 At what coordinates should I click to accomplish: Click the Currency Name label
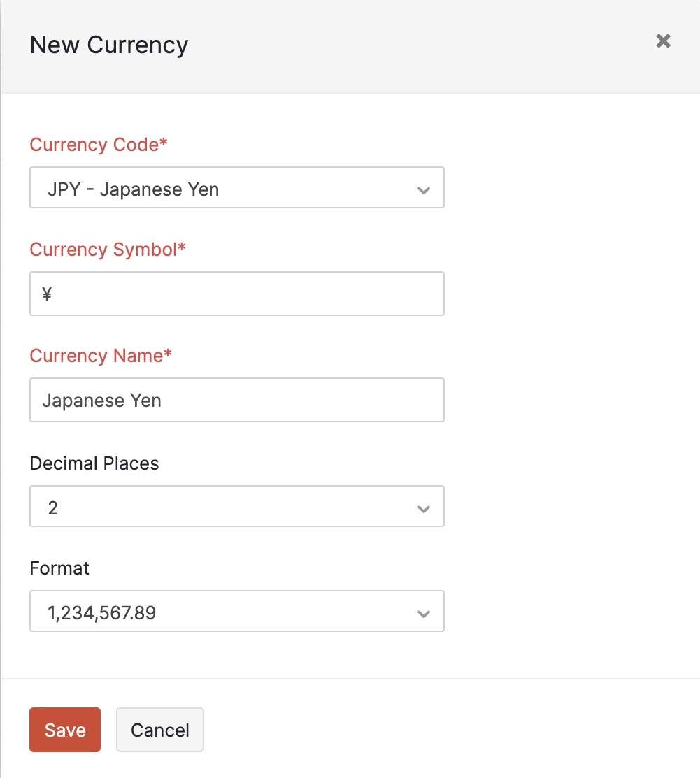pos(101,355)
